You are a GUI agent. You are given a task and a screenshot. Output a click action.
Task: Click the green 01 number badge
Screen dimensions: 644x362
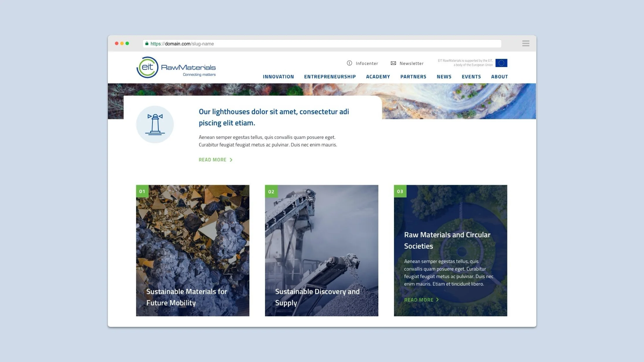pos(142,191)
